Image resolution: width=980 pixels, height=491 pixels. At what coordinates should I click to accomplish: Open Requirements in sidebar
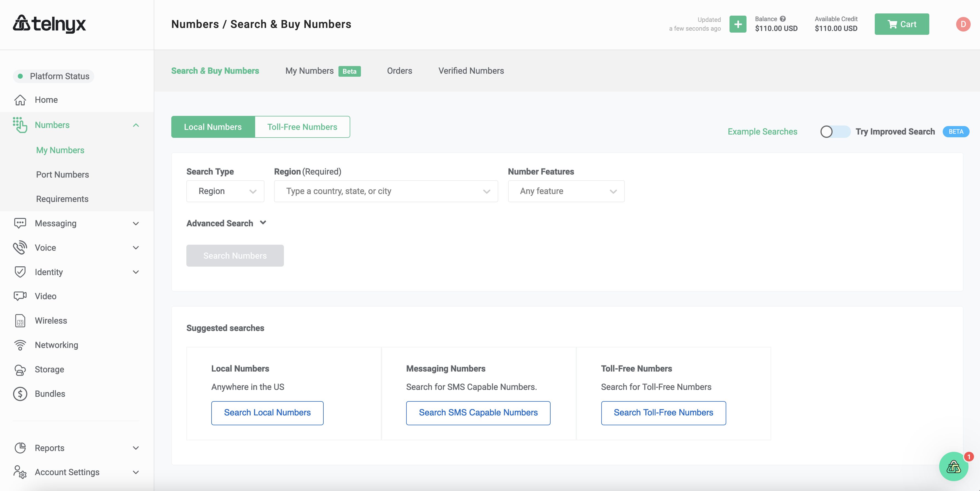coord(62,199)
